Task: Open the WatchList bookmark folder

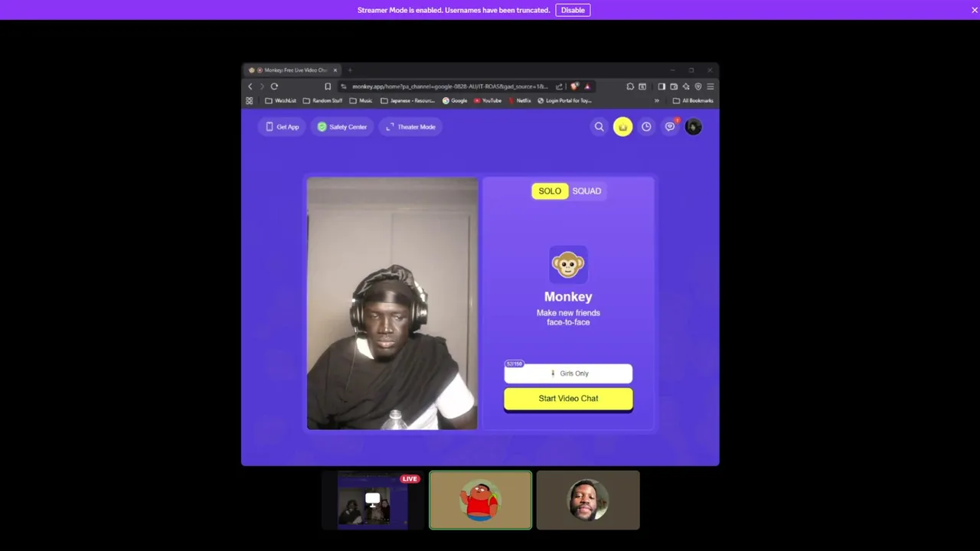Action: [280, 101]
